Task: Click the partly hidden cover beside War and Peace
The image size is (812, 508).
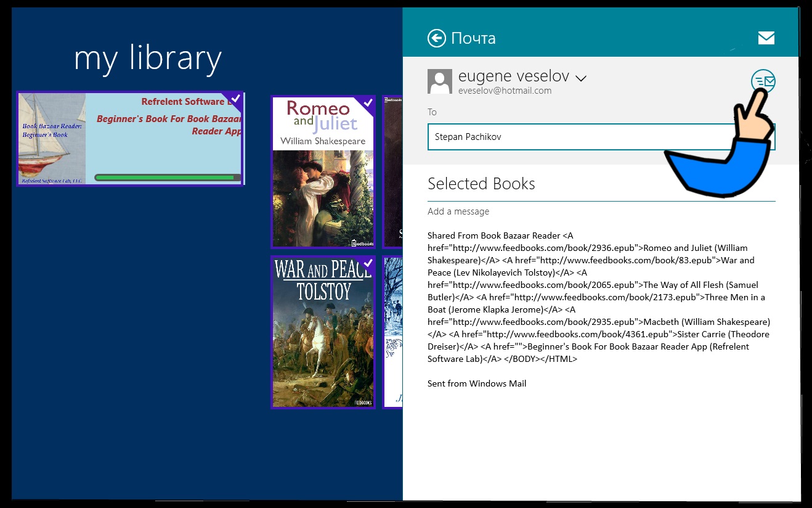Action: click(x=392, y=333)
